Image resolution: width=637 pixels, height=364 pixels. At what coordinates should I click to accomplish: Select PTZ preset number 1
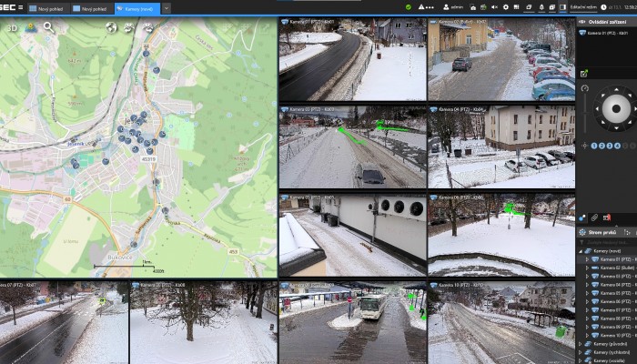pyautogui.click(x=594, y=146)
